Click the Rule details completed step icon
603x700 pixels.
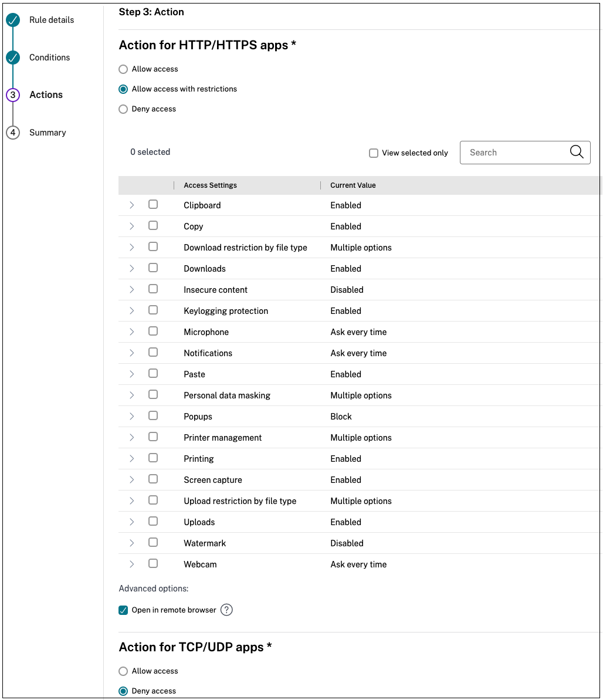point(13,21)
